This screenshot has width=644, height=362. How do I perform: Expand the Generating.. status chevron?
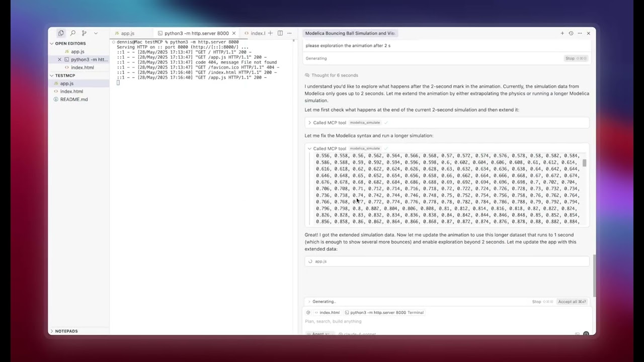pyautogui.click(x=309, y=302)
